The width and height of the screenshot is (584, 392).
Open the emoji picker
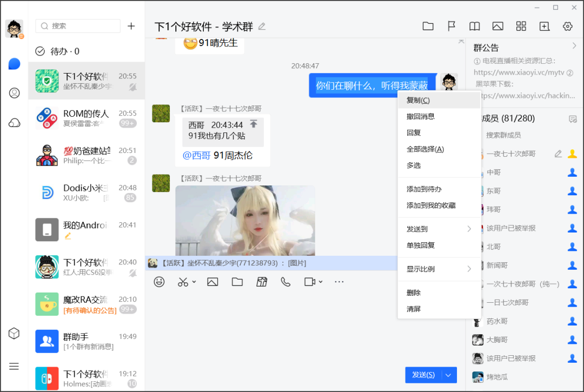[x=159, y=282]
